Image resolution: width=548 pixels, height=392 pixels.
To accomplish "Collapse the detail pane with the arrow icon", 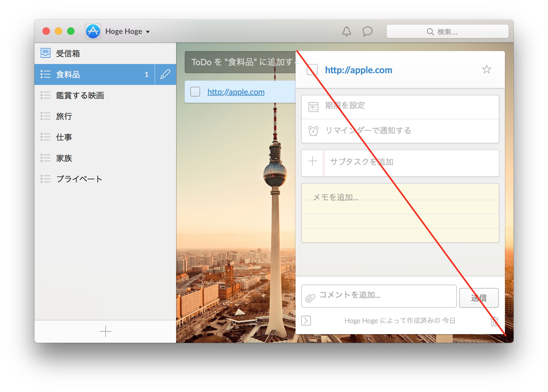I will tap(306, 321).
